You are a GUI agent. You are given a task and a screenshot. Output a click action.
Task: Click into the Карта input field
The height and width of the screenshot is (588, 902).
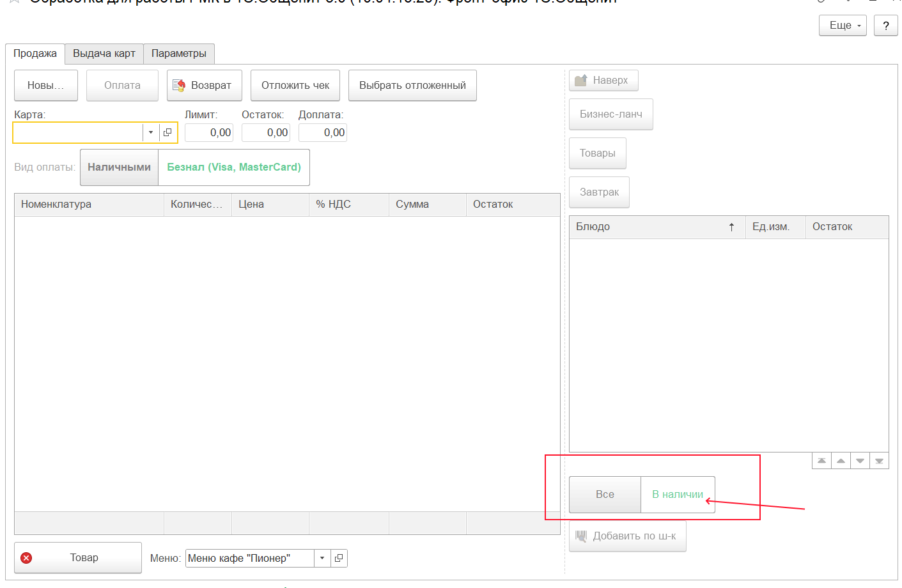78,132
